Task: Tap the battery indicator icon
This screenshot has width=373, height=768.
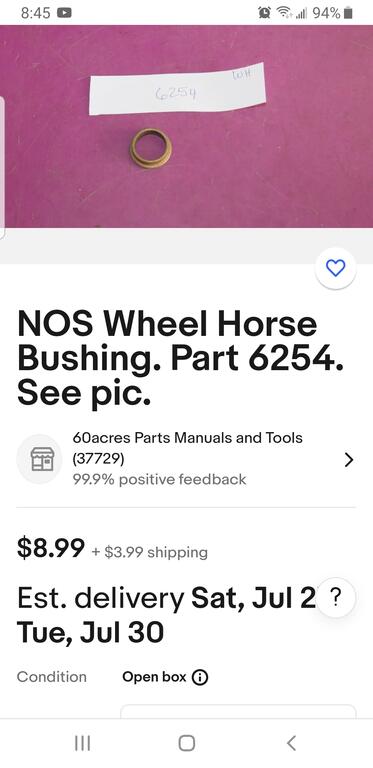Action: coord(348,13)
